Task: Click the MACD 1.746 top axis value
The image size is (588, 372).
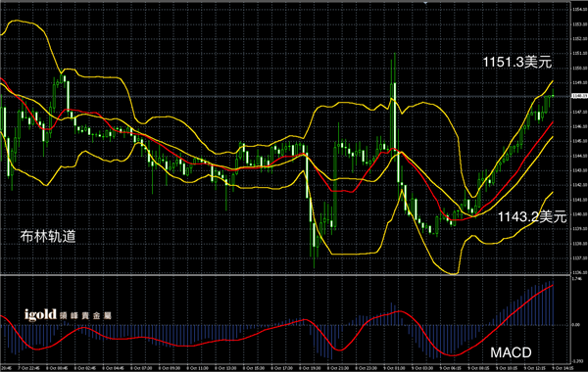Action: tap(577, 279)
